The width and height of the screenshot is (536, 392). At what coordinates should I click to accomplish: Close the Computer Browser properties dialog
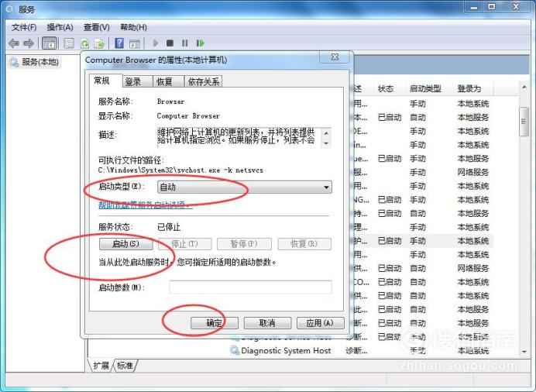[x=335, y=57]
